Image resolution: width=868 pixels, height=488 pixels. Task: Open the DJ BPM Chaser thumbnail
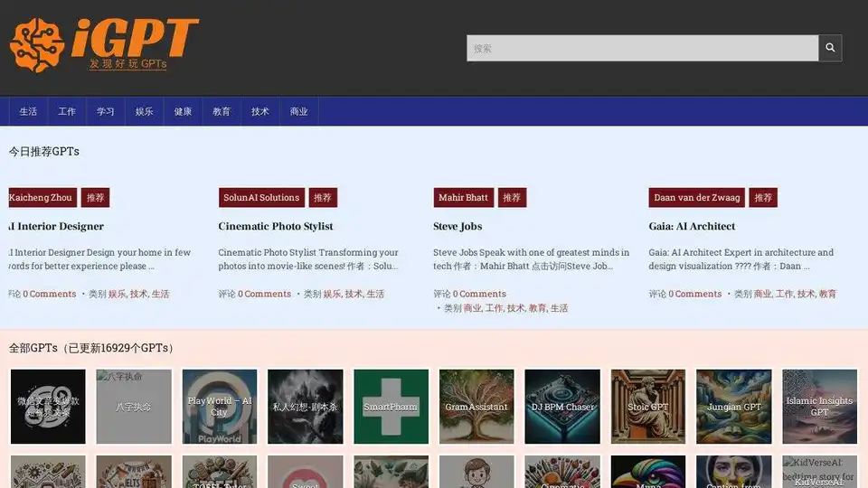coord(562,407)
